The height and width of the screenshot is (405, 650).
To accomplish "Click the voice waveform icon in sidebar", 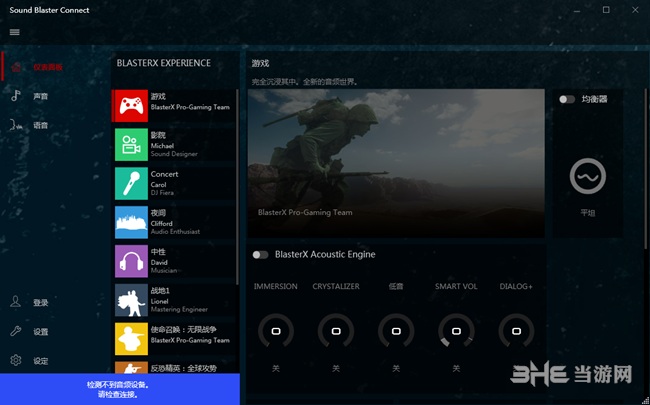I will point(16,125).
